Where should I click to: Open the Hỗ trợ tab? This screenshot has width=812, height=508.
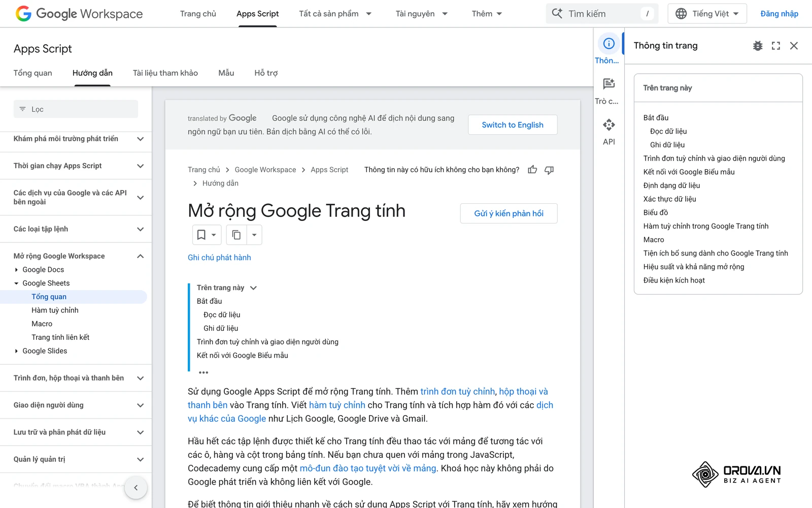point(266,73)
